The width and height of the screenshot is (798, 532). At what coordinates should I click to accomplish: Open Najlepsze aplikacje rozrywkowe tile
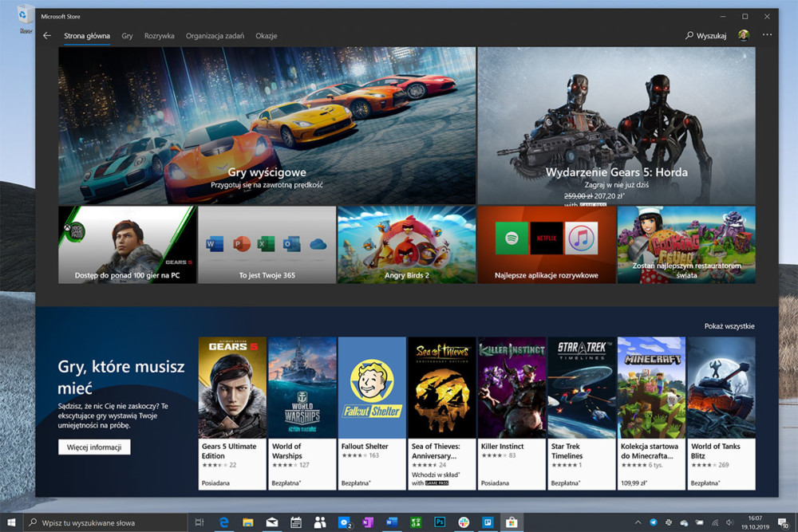click(547, 245)
